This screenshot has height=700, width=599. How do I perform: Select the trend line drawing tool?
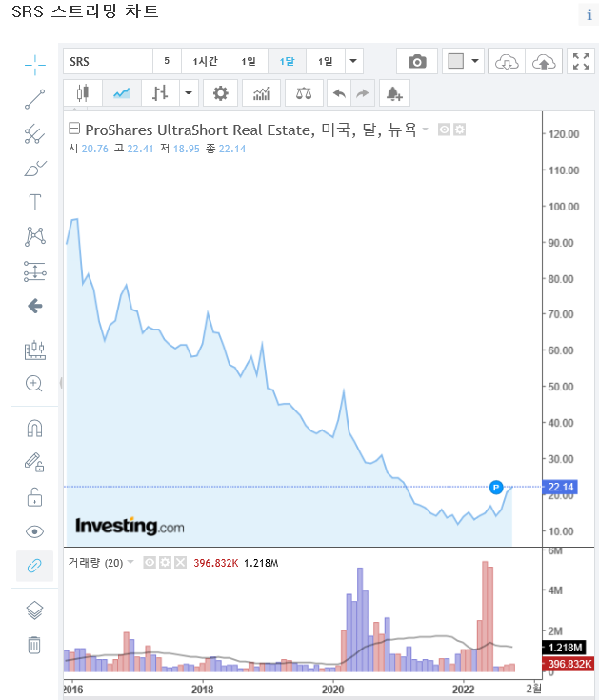coord(35,99)
